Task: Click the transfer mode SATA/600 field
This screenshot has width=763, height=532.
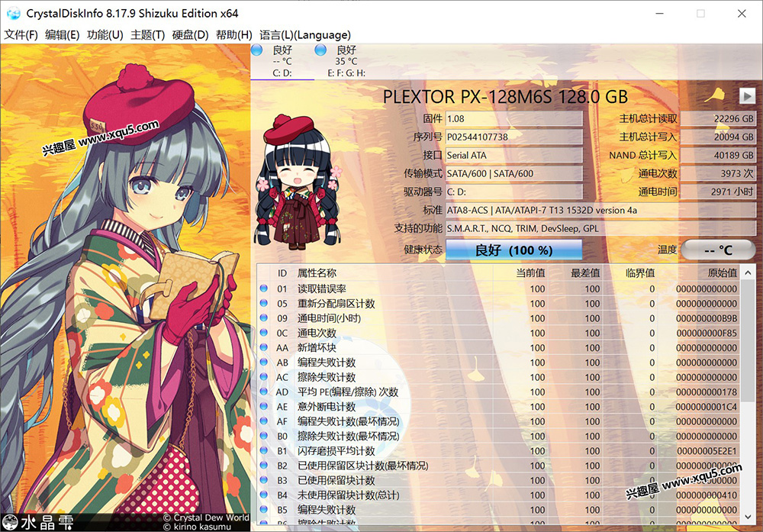Action: [x=513, y=173]
